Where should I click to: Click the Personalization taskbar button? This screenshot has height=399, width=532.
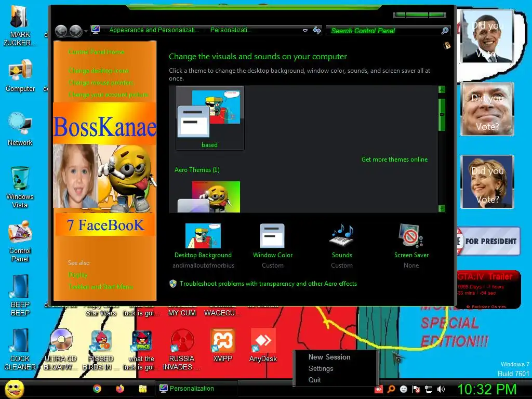pos(196,389)
